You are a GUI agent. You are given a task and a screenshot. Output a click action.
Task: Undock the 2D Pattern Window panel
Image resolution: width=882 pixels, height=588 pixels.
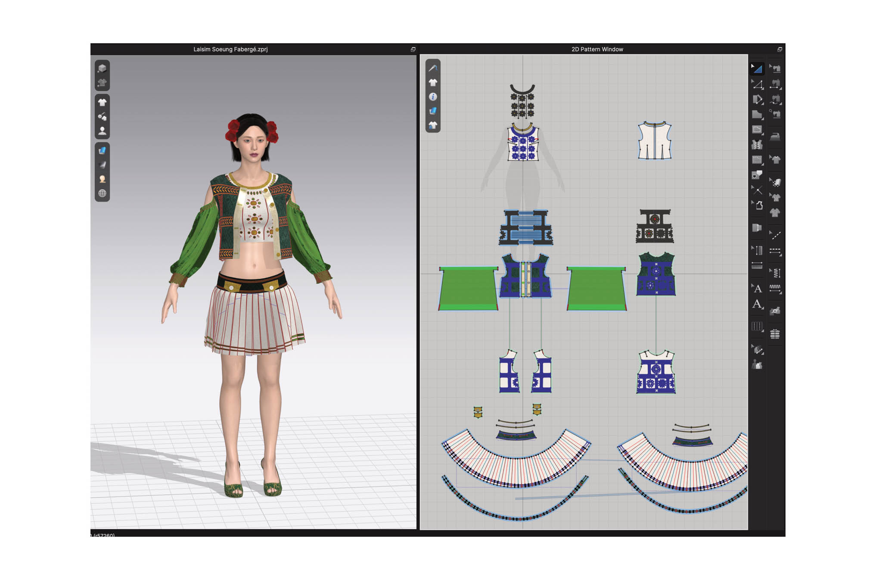click(780, 50)
